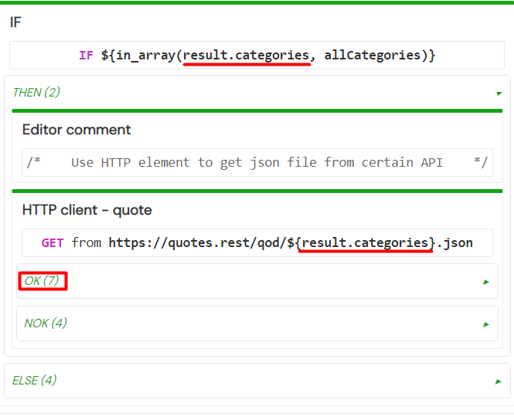Click the 'HTTP client – quote' heading

pos(87,210)
